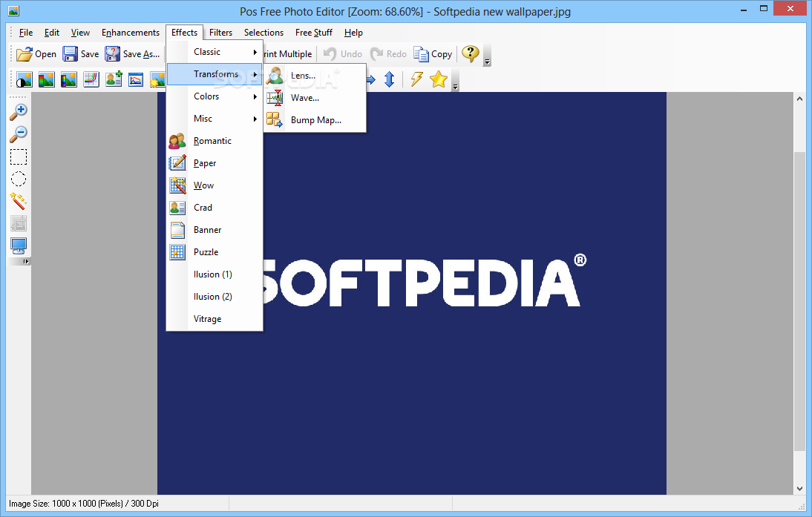The width and height of the screenshot is (812, 517).
Task: Click the Open folder icon
Action: pos(24,54)
